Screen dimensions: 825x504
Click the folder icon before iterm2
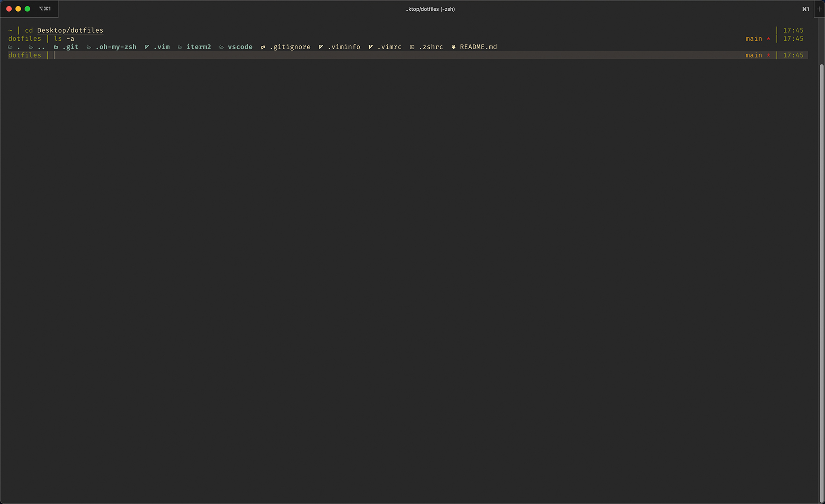pyautogui.click(x=180, y=47)
